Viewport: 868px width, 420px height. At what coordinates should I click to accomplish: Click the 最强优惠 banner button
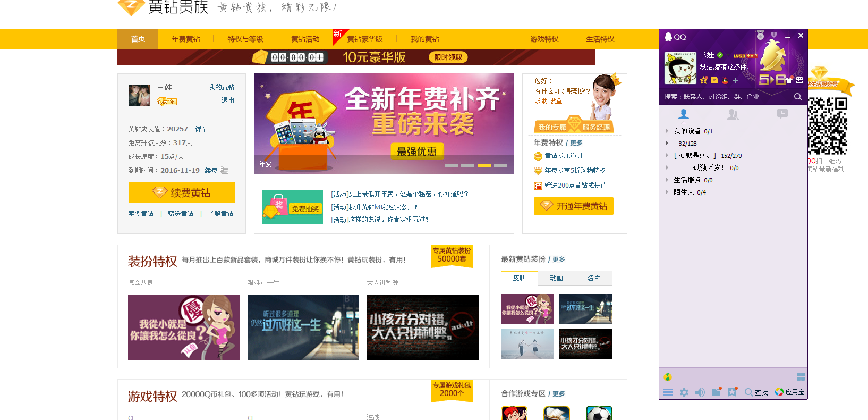click(417, 152)
